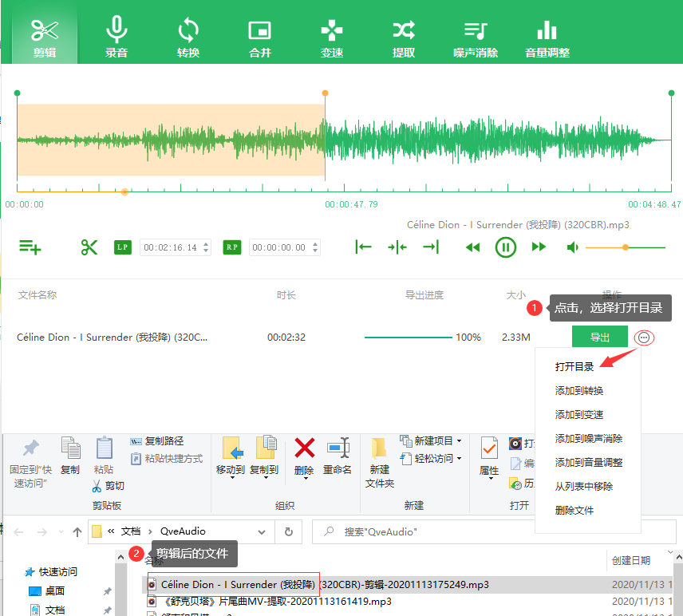The image size is (683, 616).
Task: Set right point with RP button
Action: coord(231,247)
